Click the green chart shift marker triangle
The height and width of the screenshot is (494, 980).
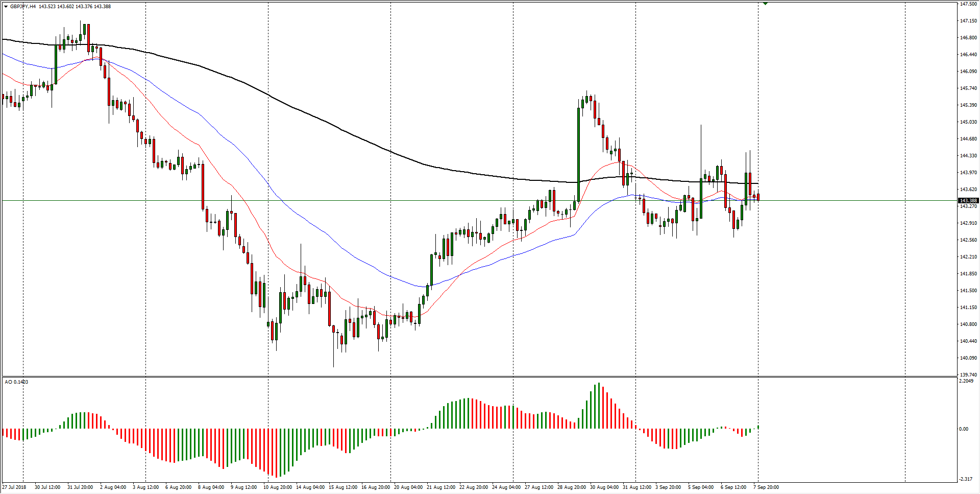(765, 4)
